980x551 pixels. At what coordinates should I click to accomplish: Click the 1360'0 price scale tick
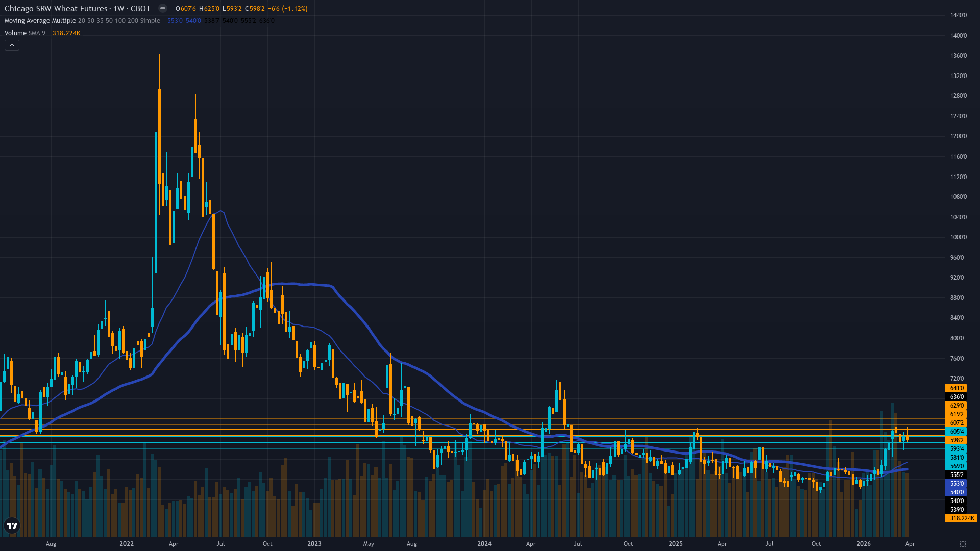958,56
